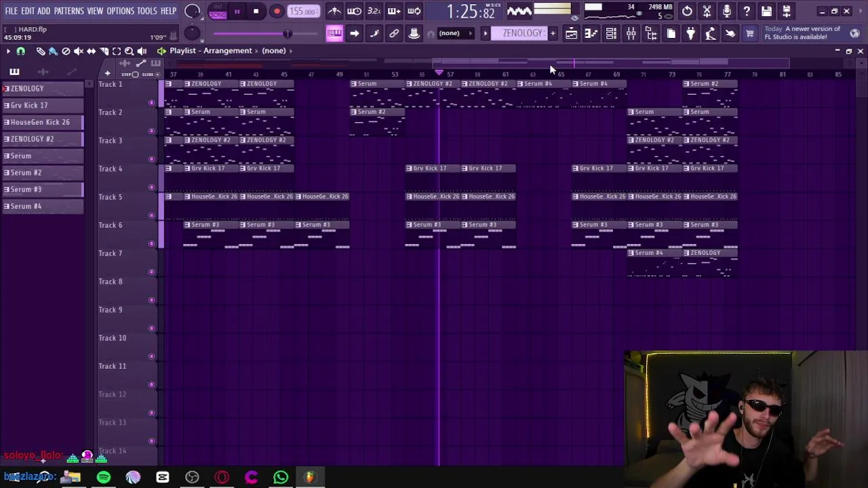
Task: Toggle the link to controller icon
Action: click(394, 33)
